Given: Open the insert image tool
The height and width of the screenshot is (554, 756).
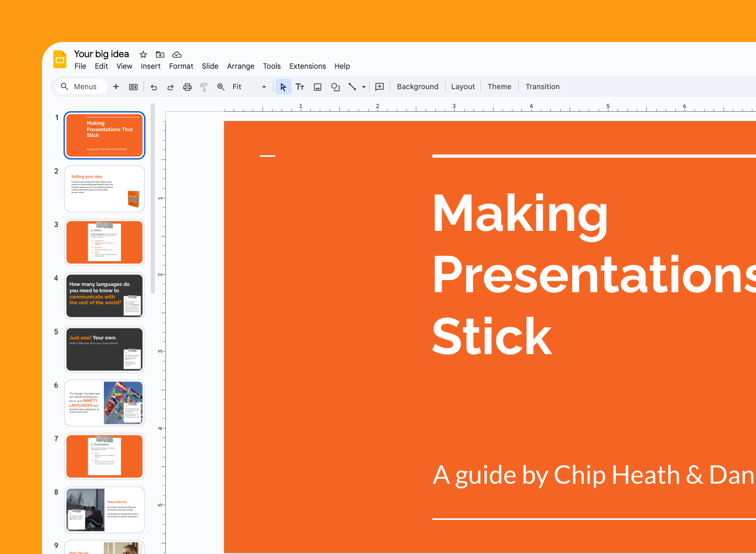Looking at the screenshot, I should coord(318,87).
